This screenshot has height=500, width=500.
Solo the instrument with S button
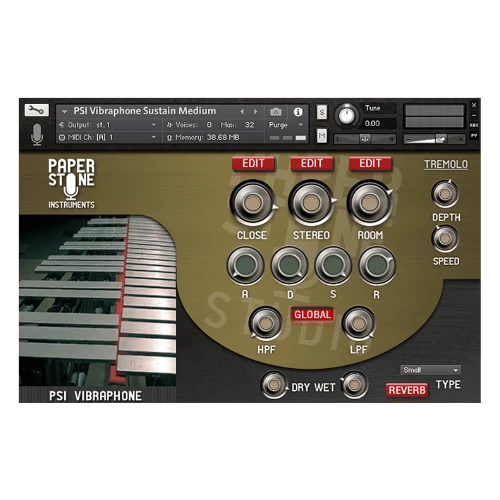click(x=322, y=112)
